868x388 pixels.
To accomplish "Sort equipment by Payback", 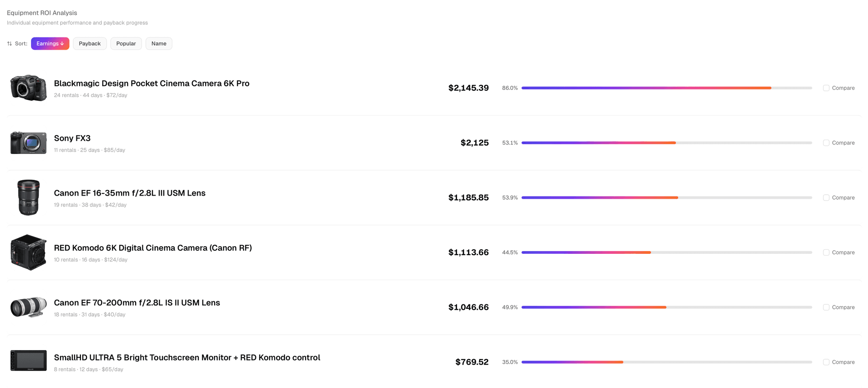I will (90, 43).
